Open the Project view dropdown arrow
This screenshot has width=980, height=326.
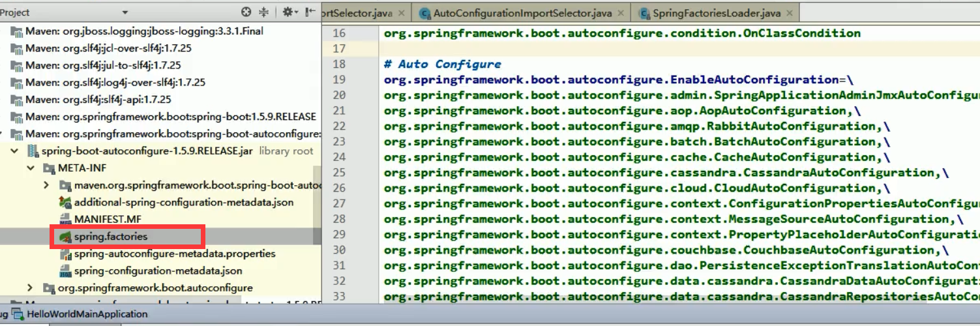pos(125,12)
